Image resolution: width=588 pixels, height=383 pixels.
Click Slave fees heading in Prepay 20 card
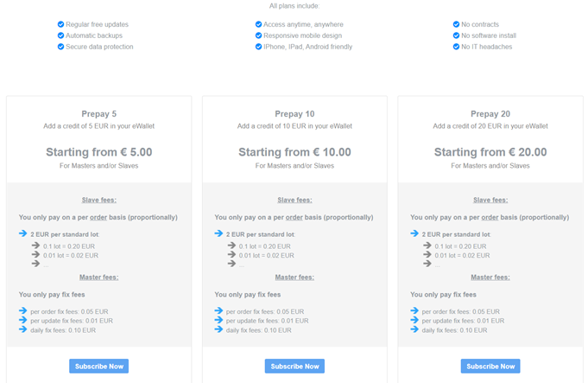[x=490, y=200]
